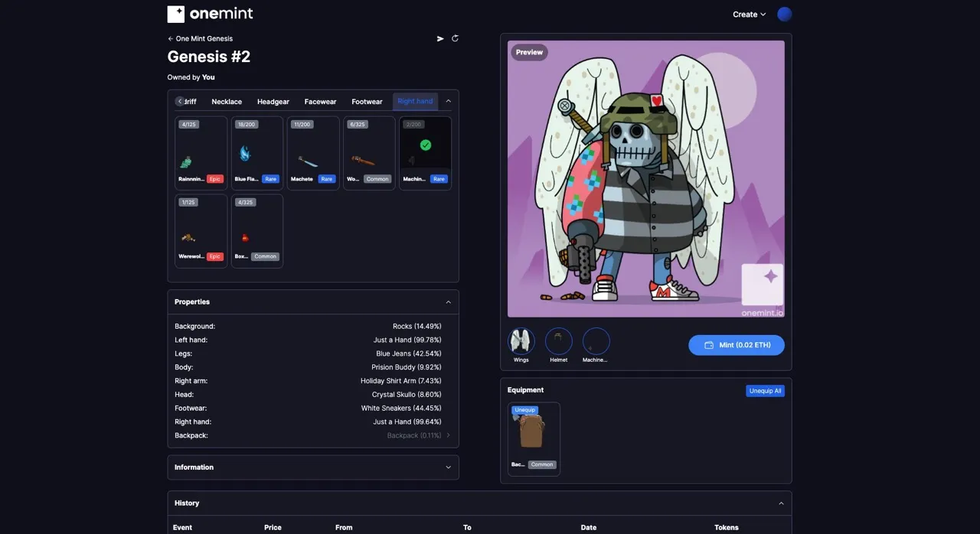This screenshot has height=534, width=980.
Task: Select the Right hand tab
Action: click(415, 102)
